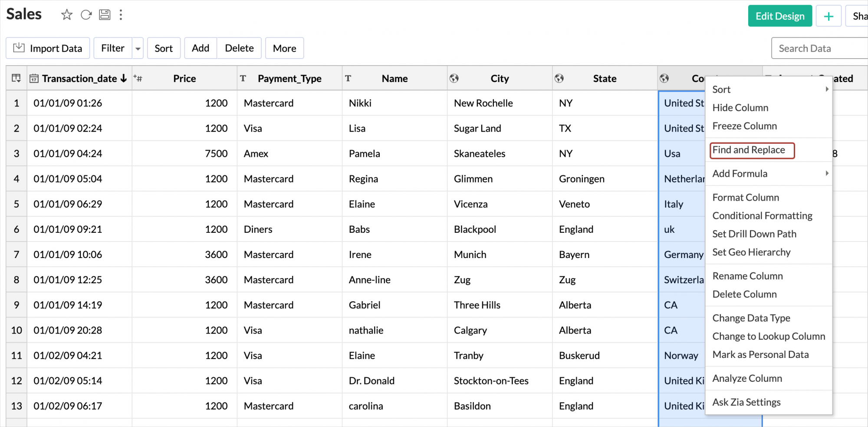Screen dimensions: 868x427
Task: Click the save icon in the title bar
Action: pyautogui.click(x=105, y=15)
